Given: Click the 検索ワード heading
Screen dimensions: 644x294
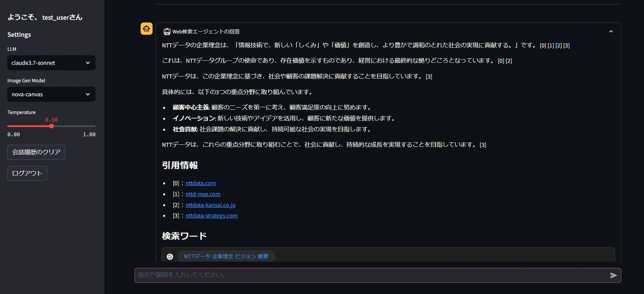Looking at the screenshot, I should tap(184, 236).
